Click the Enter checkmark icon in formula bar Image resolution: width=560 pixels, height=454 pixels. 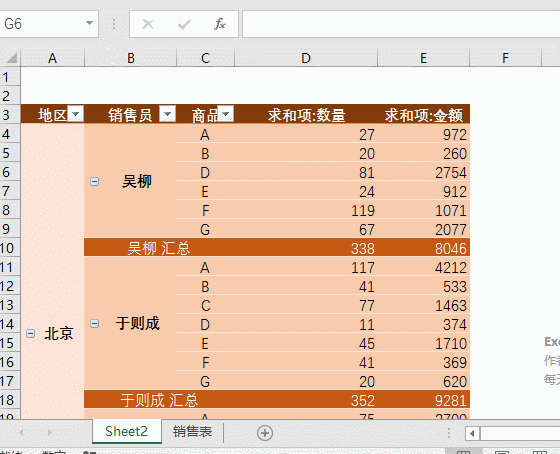pos(184,24)
